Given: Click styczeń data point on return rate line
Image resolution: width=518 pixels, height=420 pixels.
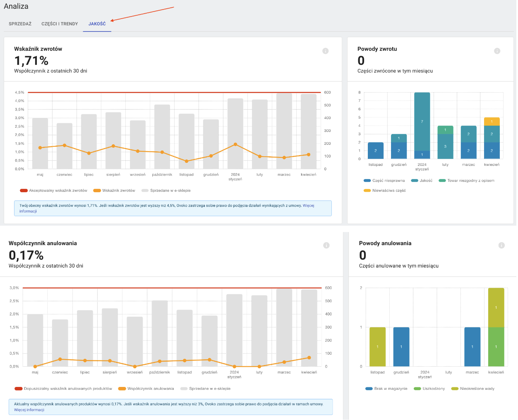Looking at the screenshot, I should [235, 144].
